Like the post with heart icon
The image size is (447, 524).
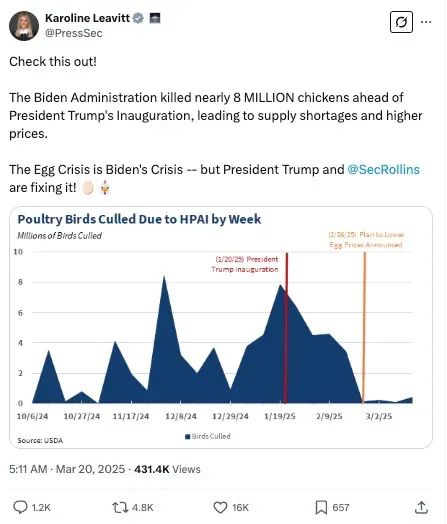(220, 508)
